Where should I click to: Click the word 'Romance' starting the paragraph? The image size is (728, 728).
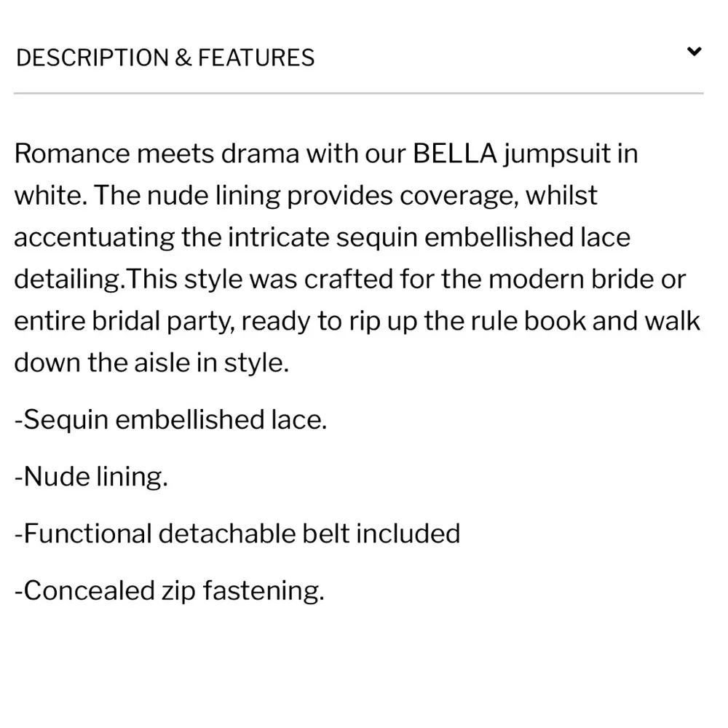tap(72, 153)
